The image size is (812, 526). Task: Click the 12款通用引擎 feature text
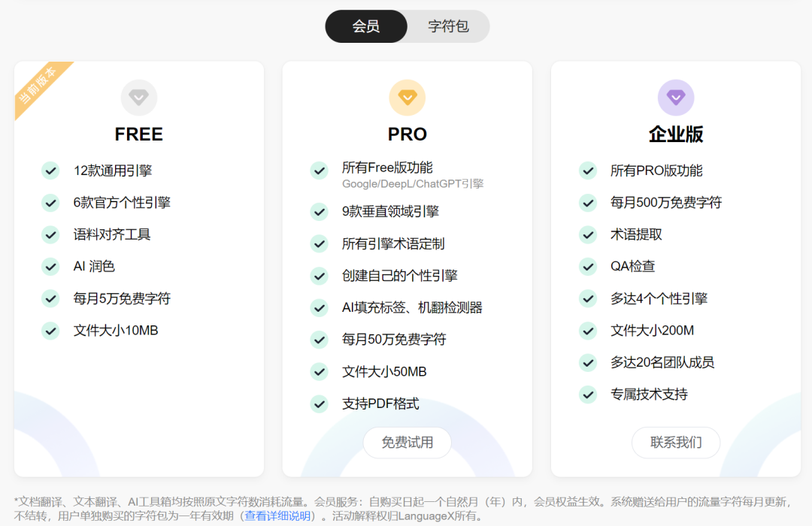(x=112, y=171)
